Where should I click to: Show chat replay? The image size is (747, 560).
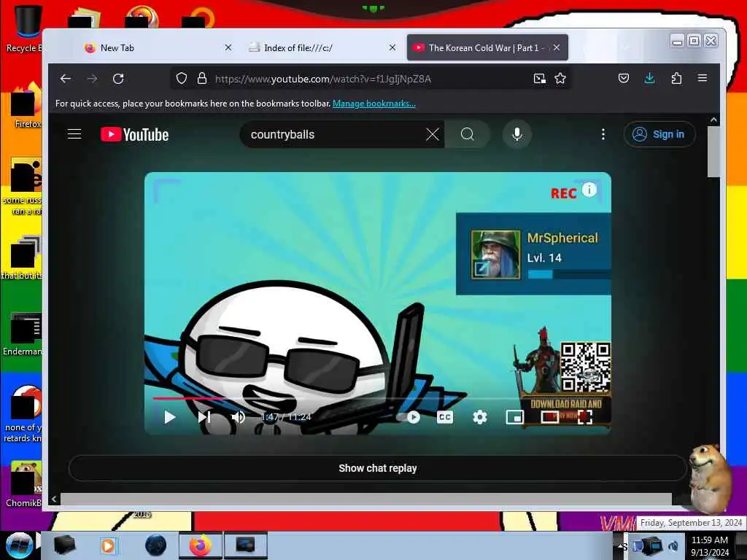(x=378, y=468)
